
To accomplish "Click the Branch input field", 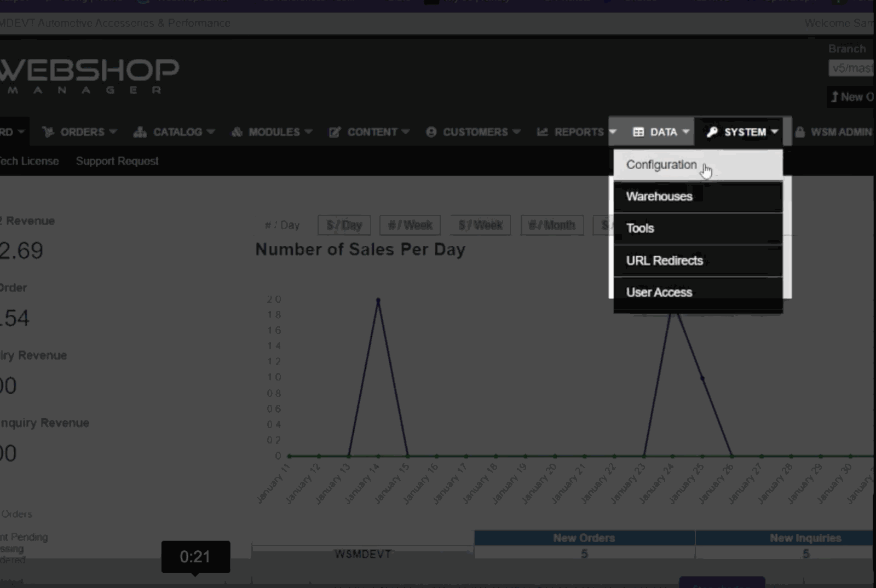I will (852, 68).
